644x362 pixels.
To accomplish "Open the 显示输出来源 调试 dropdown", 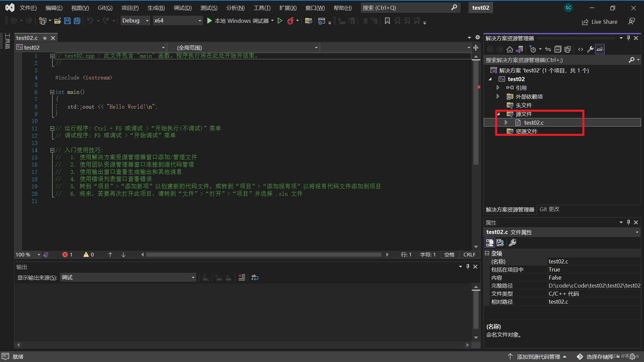I will tap(128, 278).
